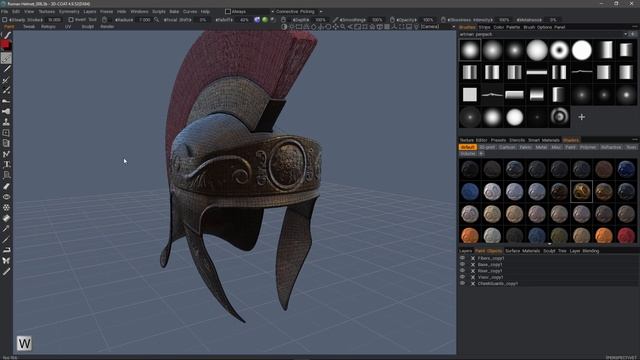Switch to the Render room tab
Screen dimensions: 640x360
pyautogui.click(x=107, y=27)
